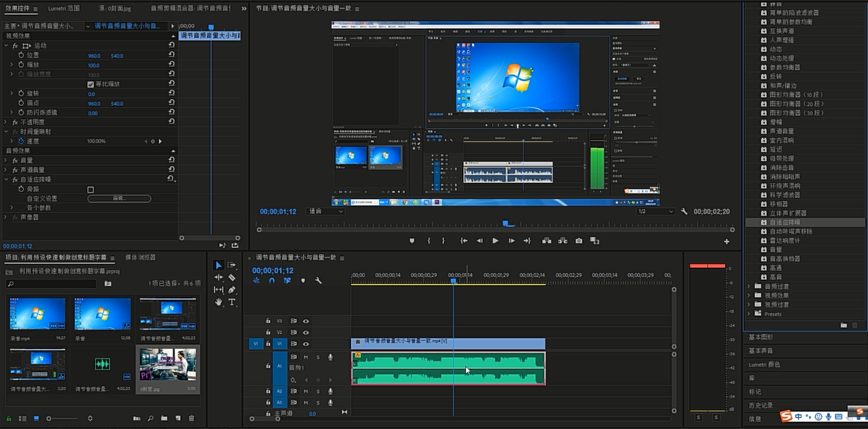
Task: Select the Hand tool
Action: click(x=218, y=302)
